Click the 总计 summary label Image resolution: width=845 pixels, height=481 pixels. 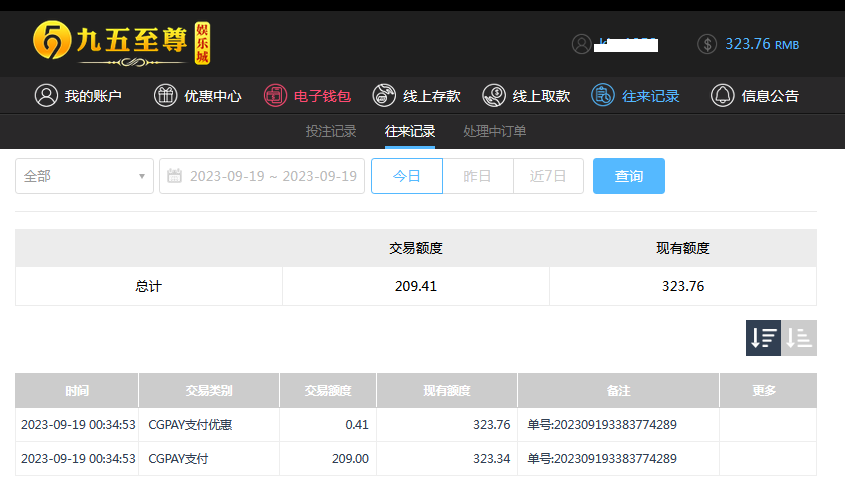[148, 287]
